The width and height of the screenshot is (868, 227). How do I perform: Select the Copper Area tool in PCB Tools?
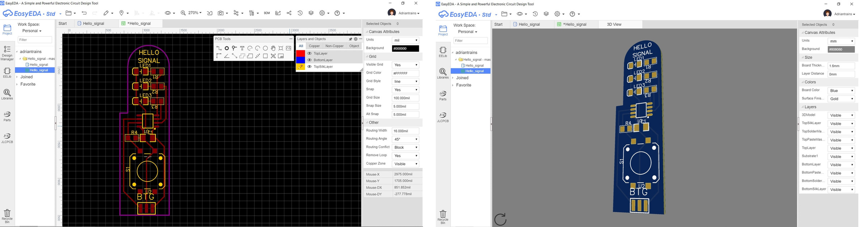242,56
